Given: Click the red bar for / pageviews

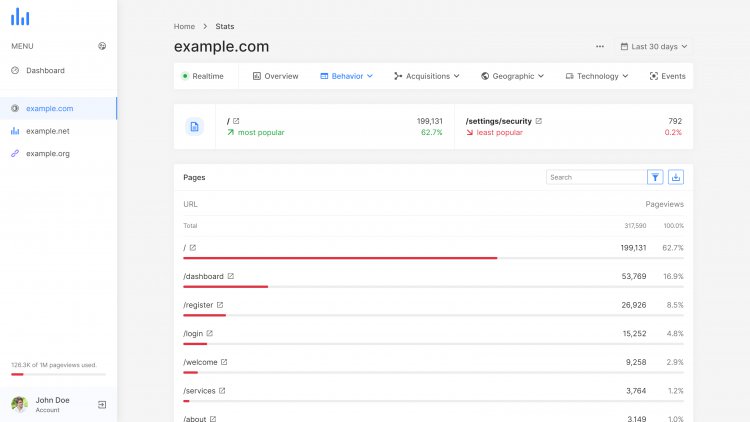Looking at the screenshot, I should tap(340, 258).
